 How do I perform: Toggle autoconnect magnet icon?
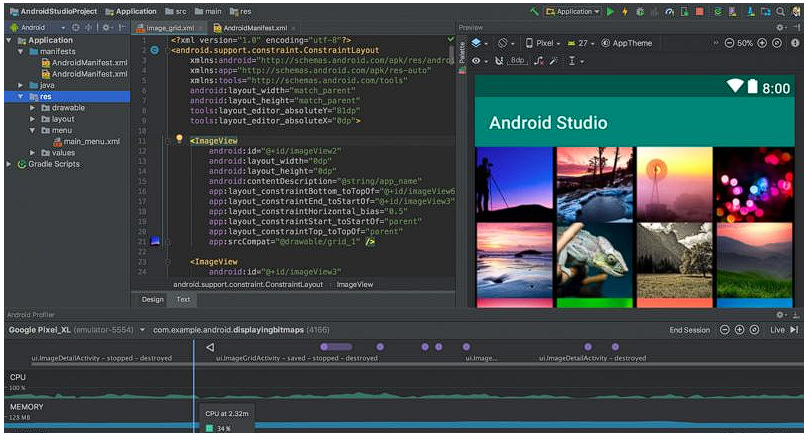coord(499,61)
